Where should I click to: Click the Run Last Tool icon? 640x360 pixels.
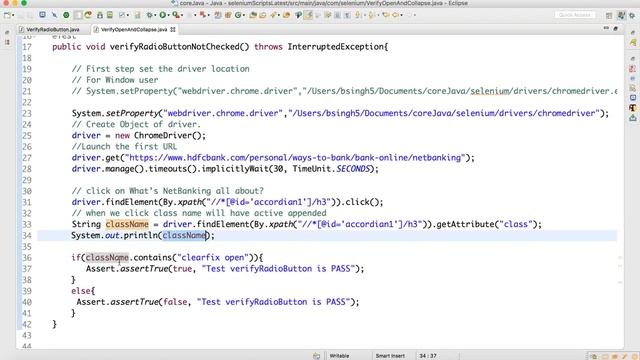[x=176, y=15]
